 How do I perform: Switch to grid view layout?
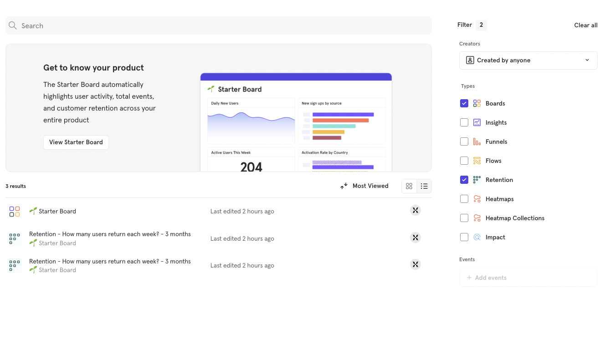point(409,186)
